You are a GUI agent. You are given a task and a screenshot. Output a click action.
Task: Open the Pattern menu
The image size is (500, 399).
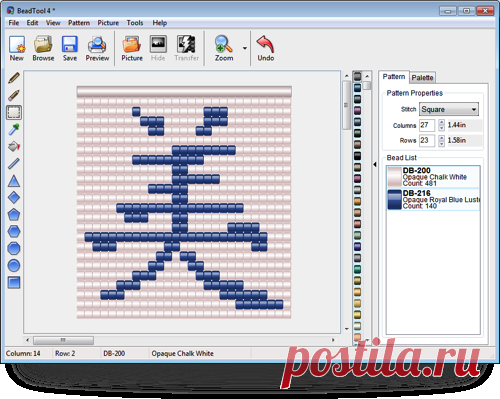tap(79, 23)
